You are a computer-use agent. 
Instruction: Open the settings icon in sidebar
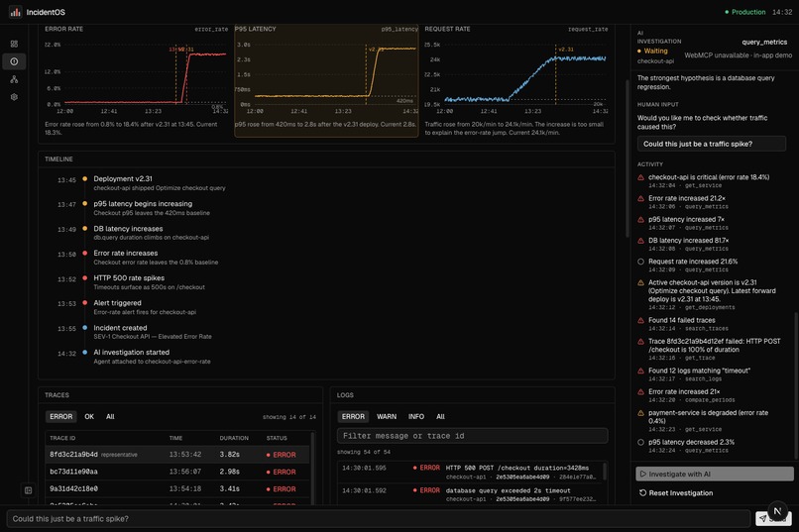click(x=14, y=97)
